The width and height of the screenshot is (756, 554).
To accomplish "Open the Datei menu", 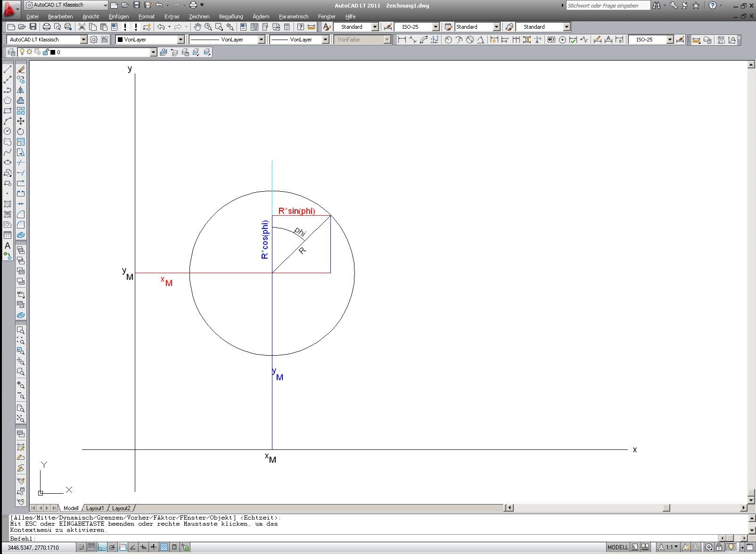I will (x=33, y=16).
